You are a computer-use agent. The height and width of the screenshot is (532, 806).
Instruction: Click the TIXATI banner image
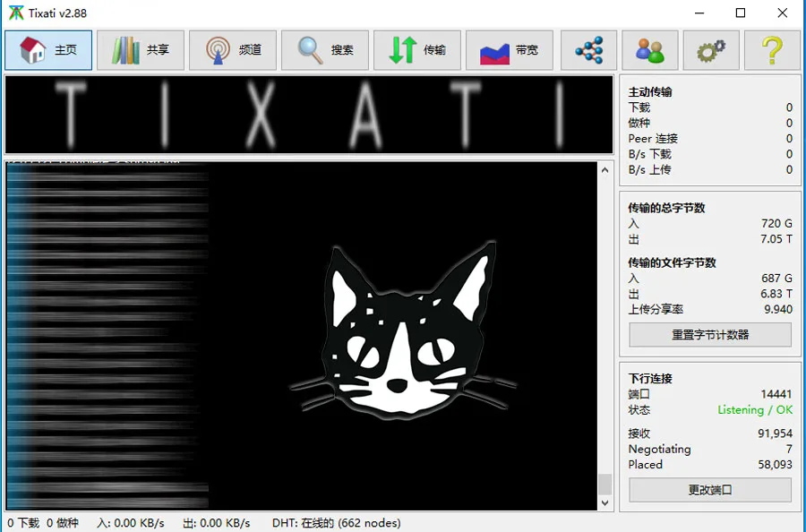(309, 115)
